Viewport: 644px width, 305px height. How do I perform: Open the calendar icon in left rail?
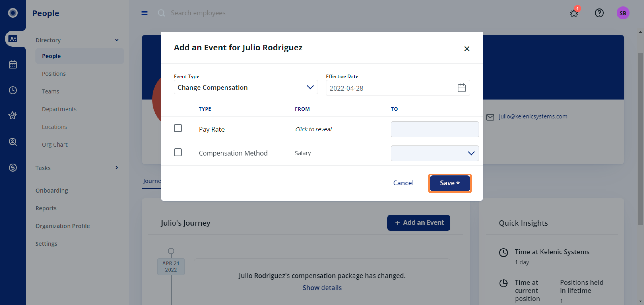[13, 64]
